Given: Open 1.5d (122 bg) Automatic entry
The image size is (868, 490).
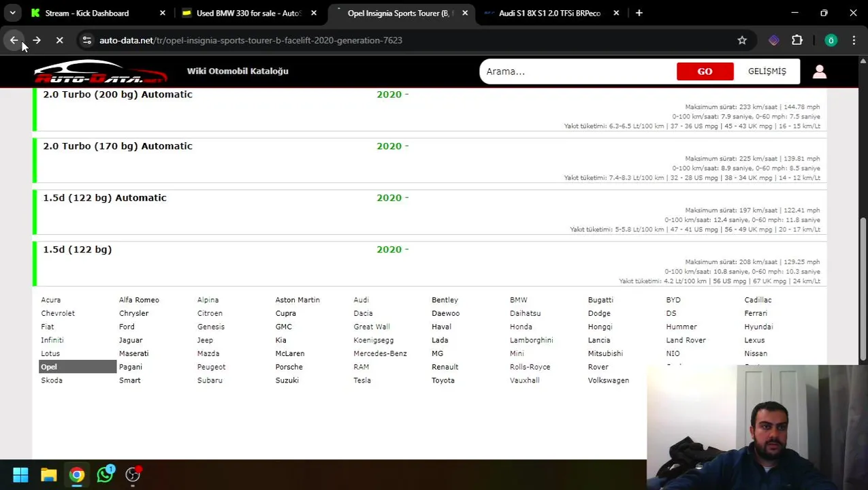Looking at the screenshot, I should click(105, 198).
